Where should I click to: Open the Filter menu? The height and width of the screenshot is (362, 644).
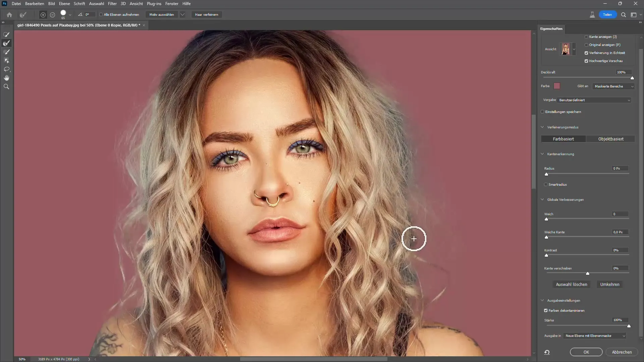[x=112, y=4]
